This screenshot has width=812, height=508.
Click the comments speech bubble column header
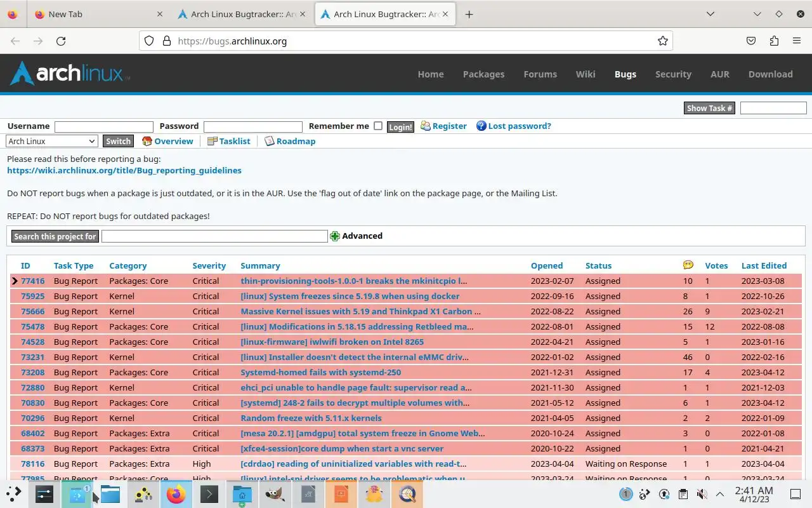pos(688,265)
